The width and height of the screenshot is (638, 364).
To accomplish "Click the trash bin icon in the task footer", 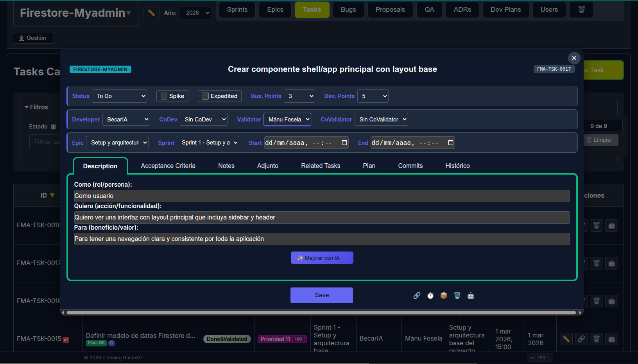I will (457, 296).
